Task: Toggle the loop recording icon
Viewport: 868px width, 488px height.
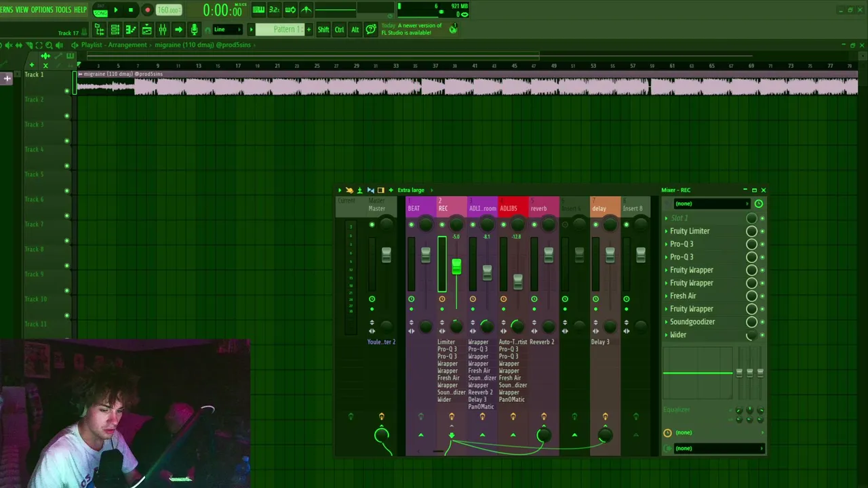Action: [x=290, y=9]
